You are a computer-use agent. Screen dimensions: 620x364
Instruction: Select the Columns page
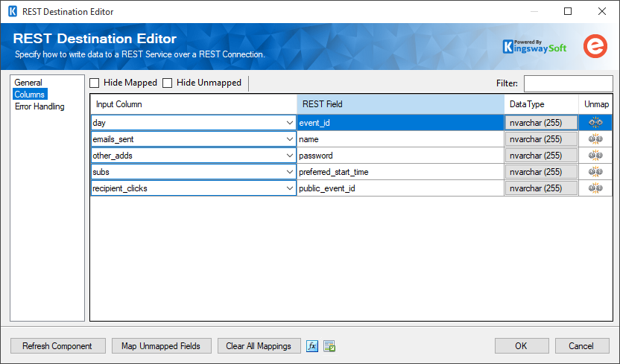[30, 95]
